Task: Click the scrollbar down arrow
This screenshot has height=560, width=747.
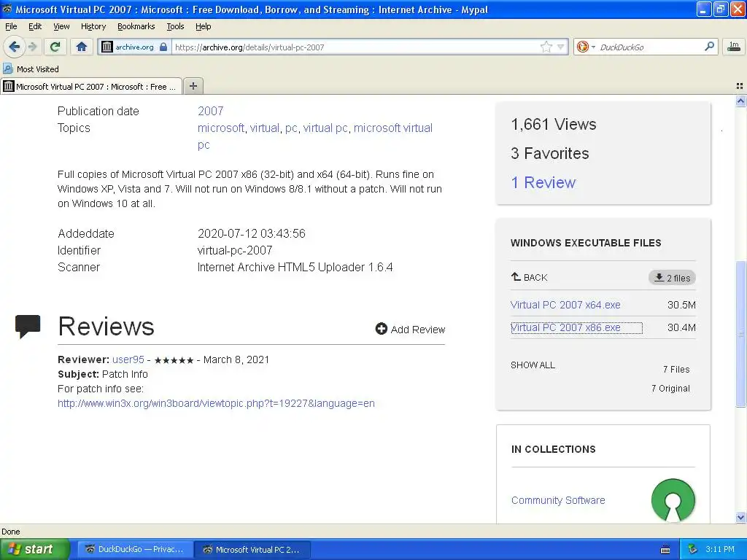Action: [x=740, y=517]
